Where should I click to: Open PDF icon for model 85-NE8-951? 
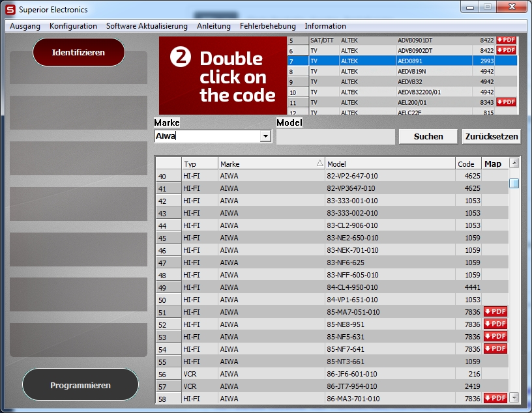point(495,324)
